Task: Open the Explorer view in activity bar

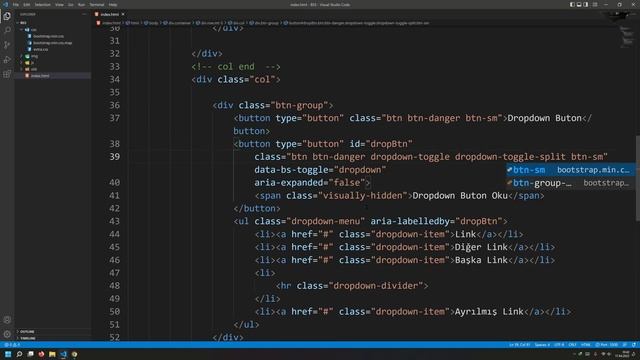Action: click(x=7, y=16)
